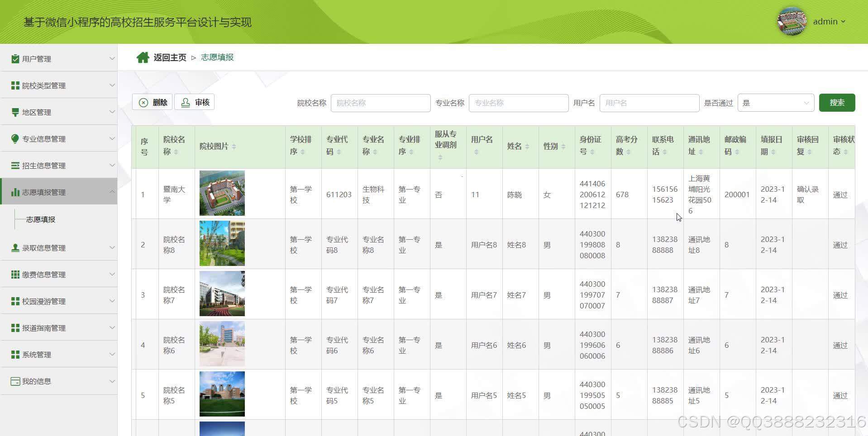This screenshot has height=436, width=868.
Task: Collapse 志愿填报管理 using its up chevron
Action: tap(112, 192)
